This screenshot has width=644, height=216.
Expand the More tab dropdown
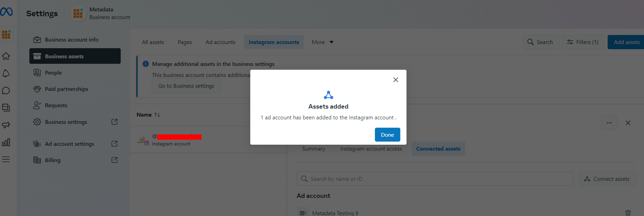click(x=322, y=42)
